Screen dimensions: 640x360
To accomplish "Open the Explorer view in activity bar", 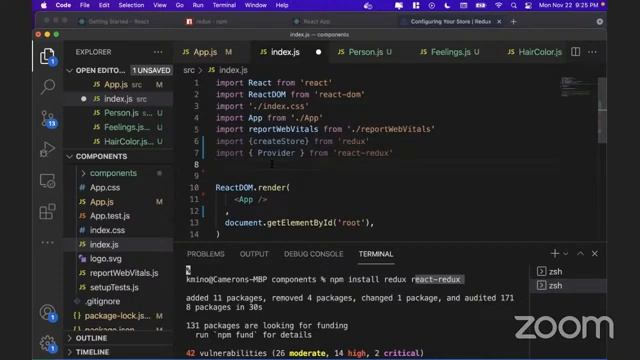I will 47,56.
